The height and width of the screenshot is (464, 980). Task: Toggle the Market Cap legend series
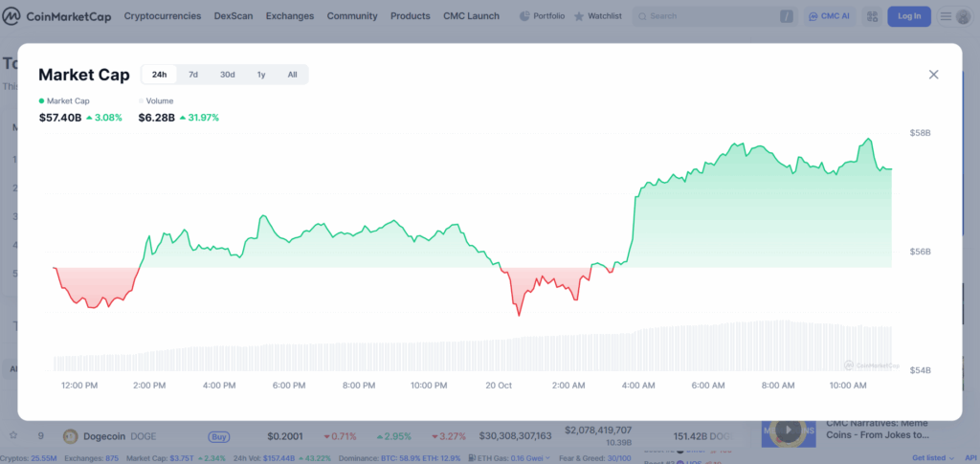[x=64, y=100]
